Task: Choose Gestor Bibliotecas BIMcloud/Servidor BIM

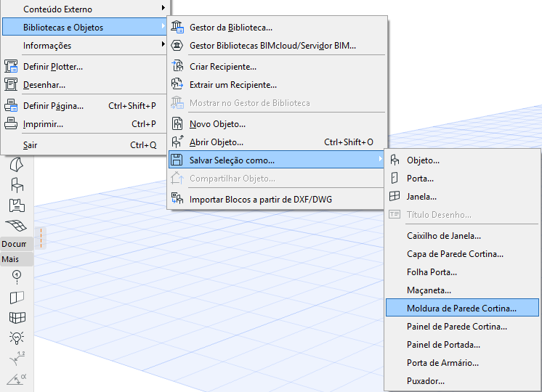Action: click(277, 46)
